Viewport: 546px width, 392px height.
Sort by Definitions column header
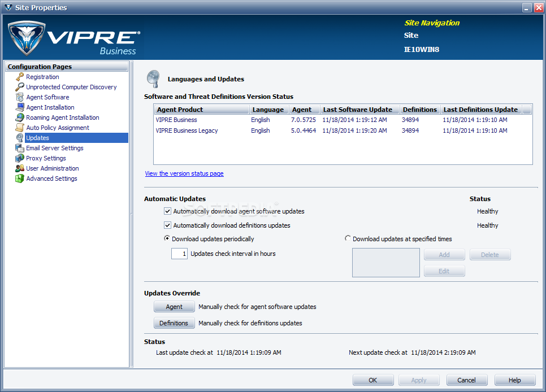pos(420,110)
